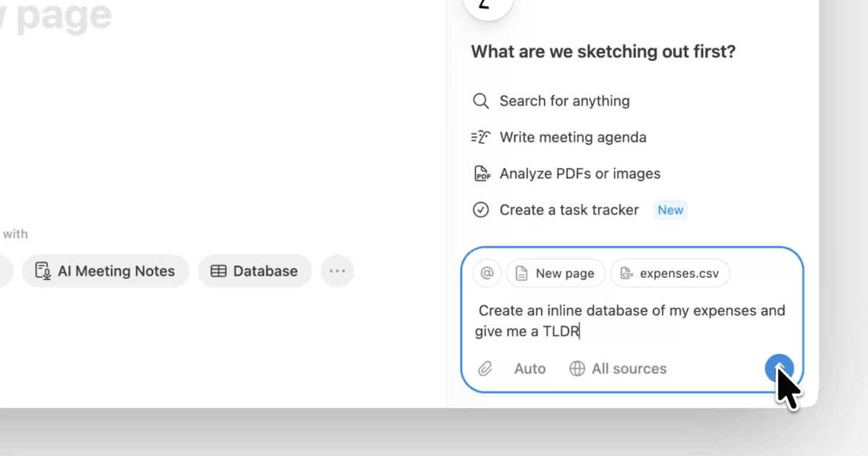Click the New badge next to task tracker
Screen dimensions: 868x456
670,210
